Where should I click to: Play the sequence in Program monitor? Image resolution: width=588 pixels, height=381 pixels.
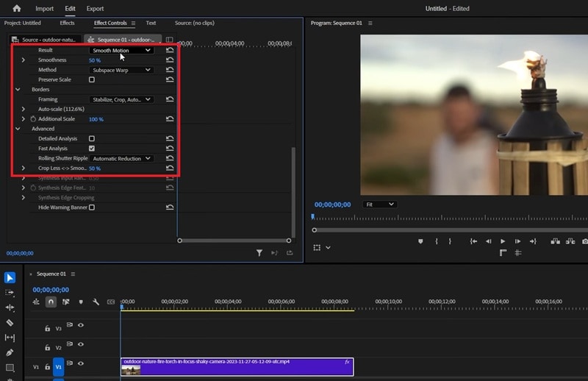coord(503,241)
